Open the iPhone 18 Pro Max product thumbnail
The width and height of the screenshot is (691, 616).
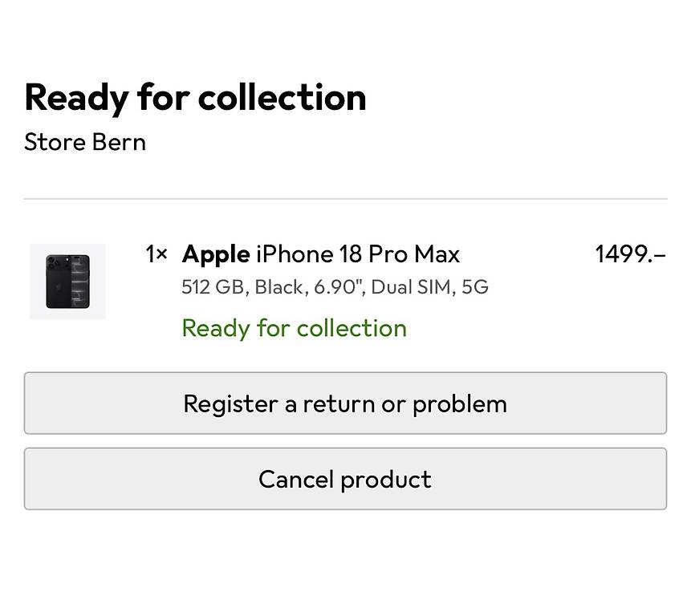point(68,282)
